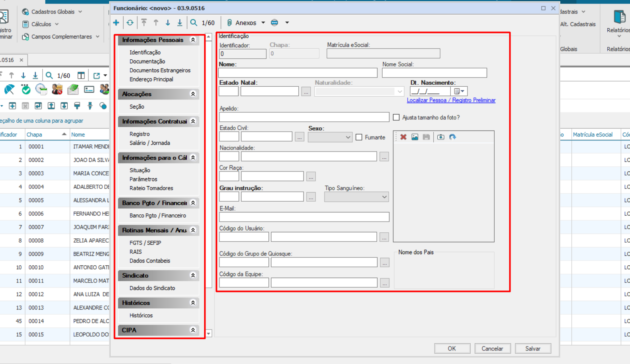Image resolution: width=630 pixels, height=364 pixels.
Task: Select Documentação in the side menu
Action: (x=147, y=61)
